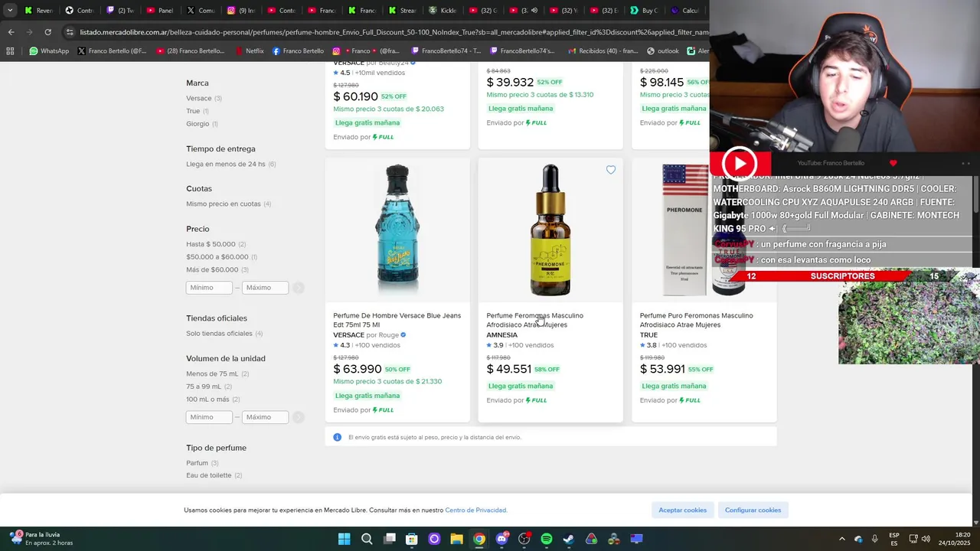This screenshot has width=980, height=551.
Task: Open File Explorer from taskbar
Action: (x=456, y=539)
